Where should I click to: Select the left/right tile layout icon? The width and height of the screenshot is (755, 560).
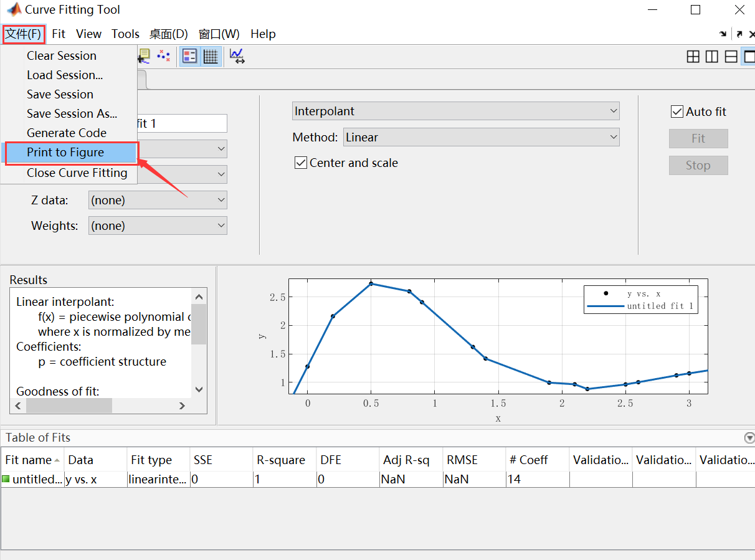click(712, 57)
